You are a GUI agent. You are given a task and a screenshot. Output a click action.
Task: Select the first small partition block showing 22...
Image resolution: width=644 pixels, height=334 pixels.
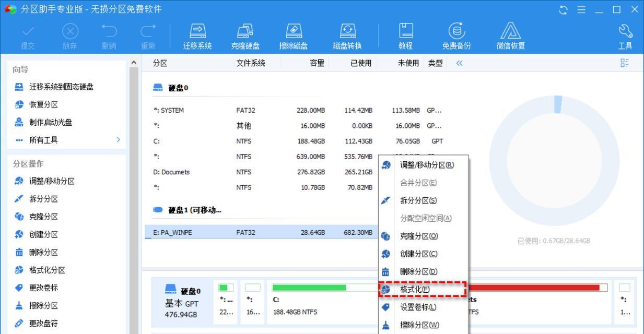(x=226, y=302)
